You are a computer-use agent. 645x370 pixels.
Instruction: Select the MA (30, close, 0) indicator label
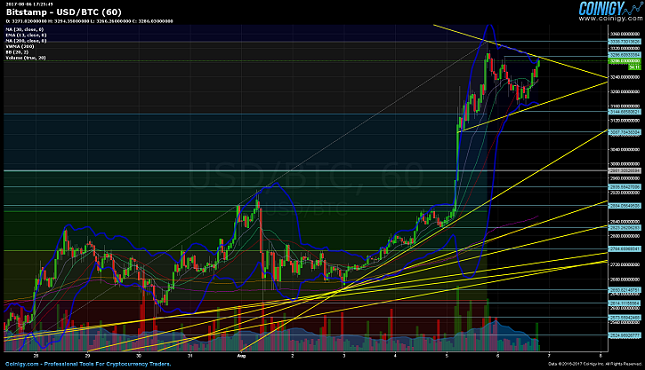click(24, 30)
